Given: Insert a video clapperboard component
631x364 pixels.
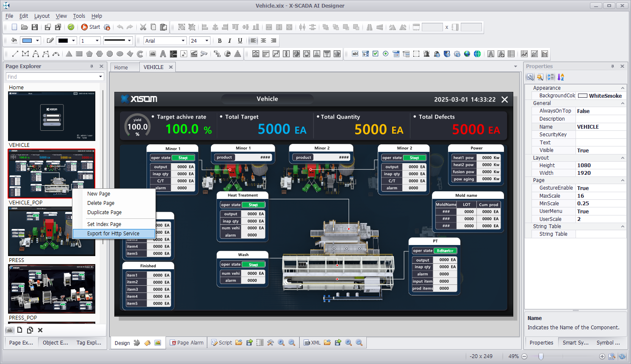Looking at the screenshot, I should pos(194,54).
